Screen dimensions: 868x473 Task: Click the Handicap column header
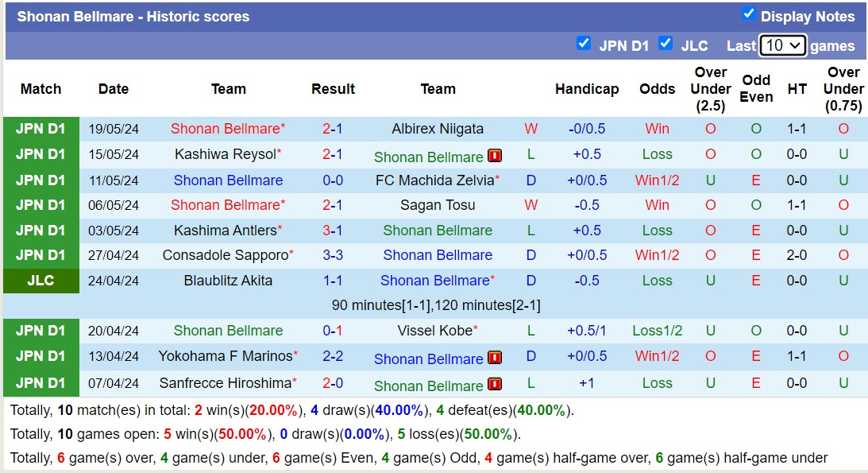pyautogui.click(x=587, y=89)
